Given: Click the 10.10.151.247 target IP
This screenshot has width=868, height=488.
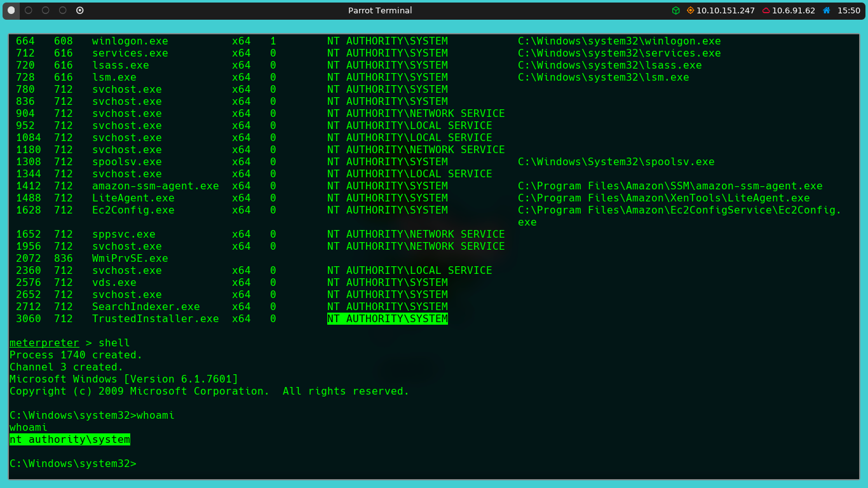Looking at the screenshot, I should [725, 10].
